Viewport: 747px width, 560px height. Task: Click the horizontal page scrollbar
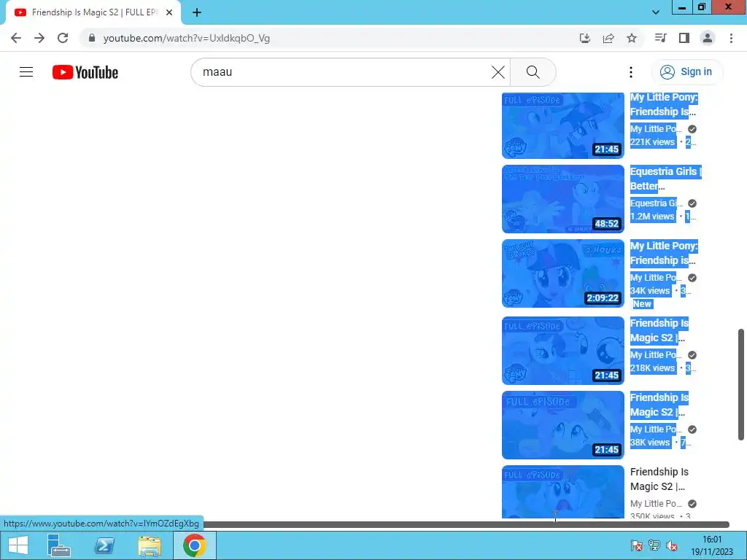coord(466,524)
